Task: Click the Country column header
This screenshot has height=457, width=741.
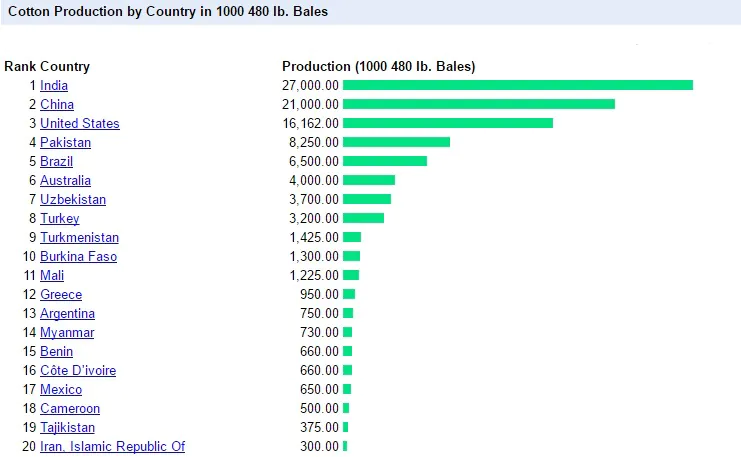Action: click(x=65, y=67)
